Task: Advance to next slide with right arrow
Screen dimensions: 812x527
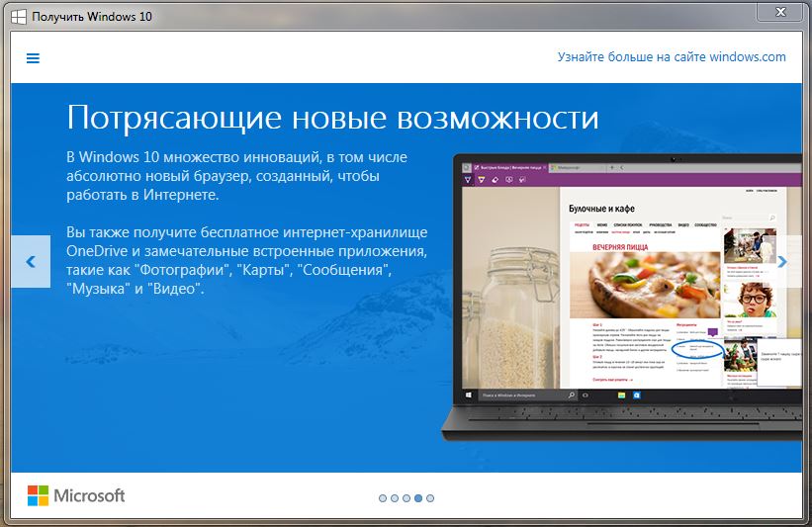Action: tap(782, 261)
